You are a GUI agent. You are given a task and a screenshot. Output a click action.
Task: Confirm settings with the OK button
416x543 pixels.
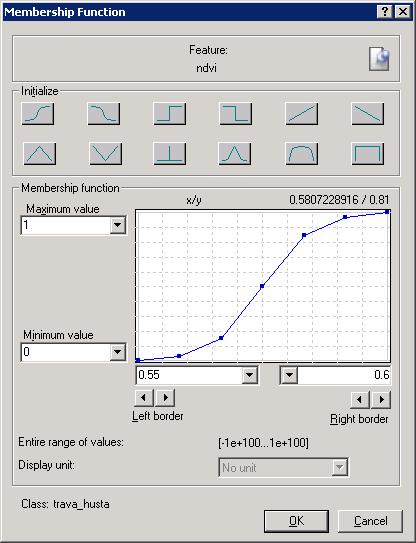pos(296,521)
